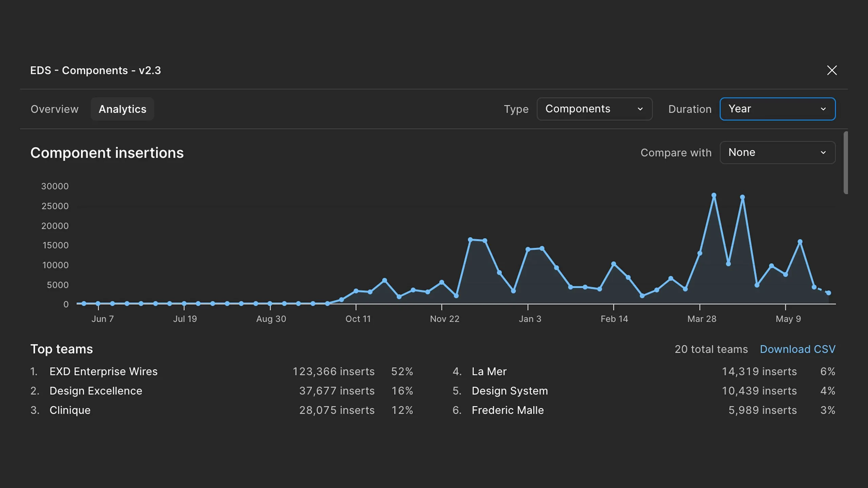Click the 52% share value
The width and height of the screenshot is (868, 488).
click(402, 371)
